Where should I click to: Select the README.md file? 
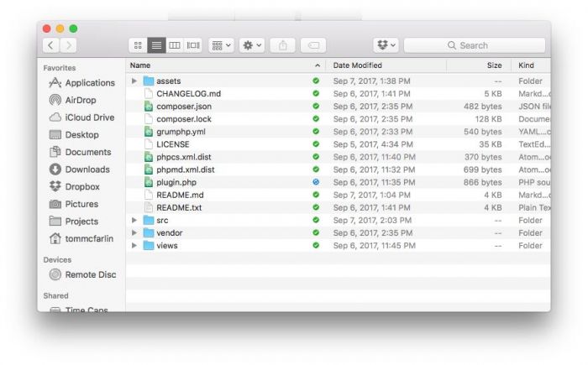tap(180, 195)
